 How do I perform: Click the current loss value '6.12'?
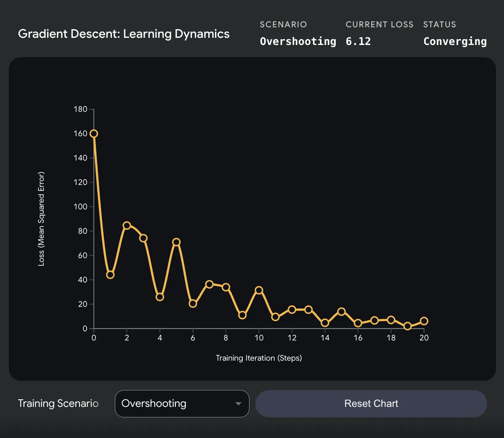click(358, 42)
